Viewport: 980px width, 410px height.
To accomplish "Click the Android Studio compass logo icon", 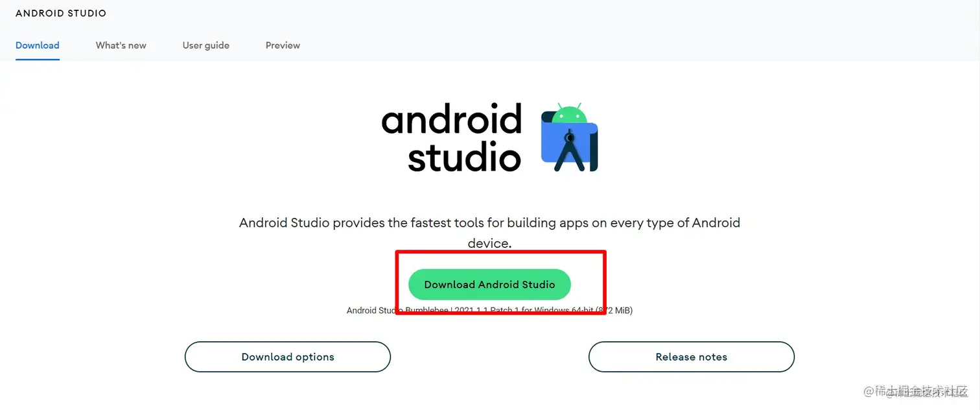I will tap(570, 147).
